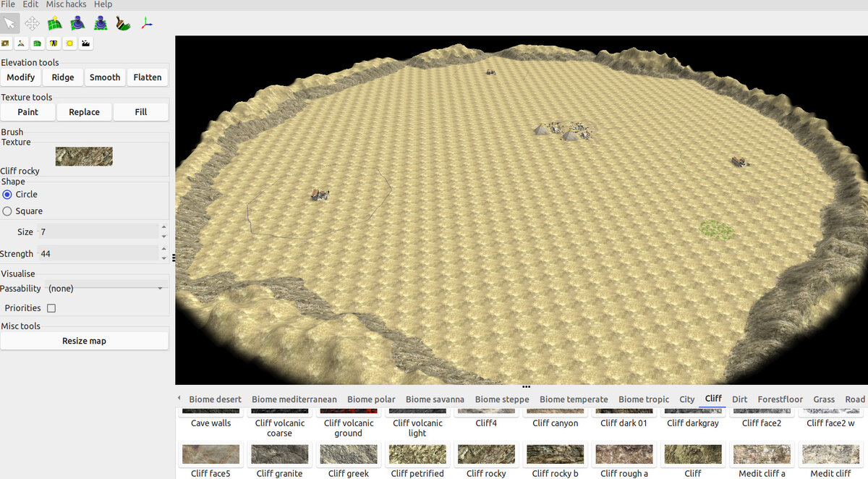868x479 pixels.
Task: Click the Size input field
Action: point(98,232)
